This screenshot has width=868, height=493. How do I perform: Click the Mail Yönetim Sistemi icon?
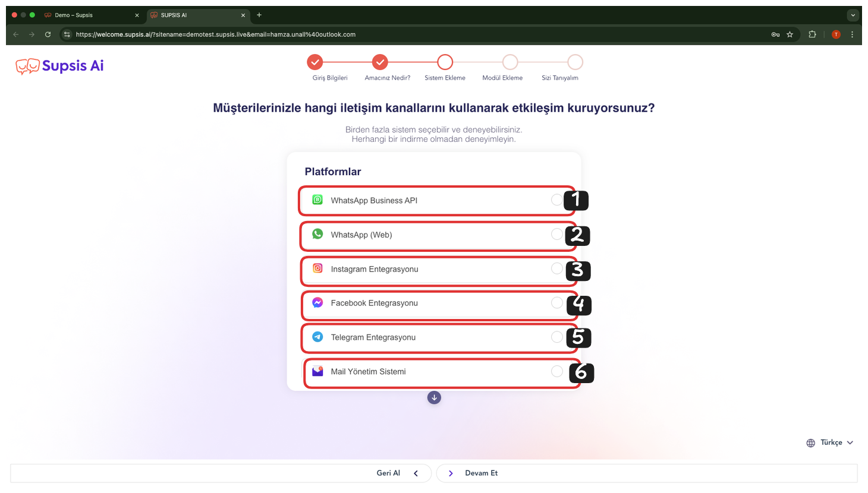(x=318, y=371)
